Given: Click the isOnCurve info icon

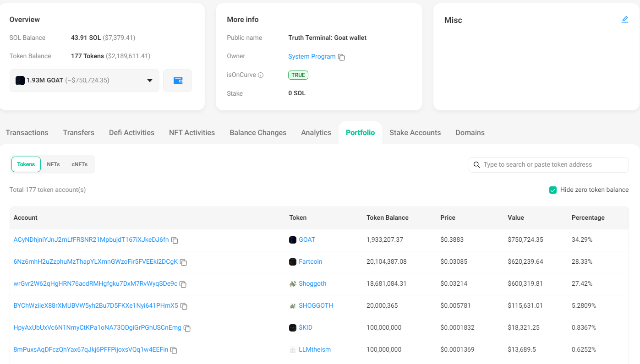Looking at the screenshot, I should tap(261, 75).
